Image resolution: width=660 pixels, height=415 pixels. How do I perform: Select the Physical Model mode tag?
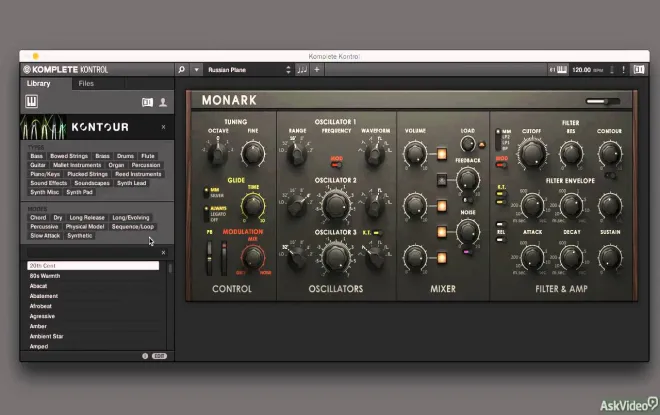[x=85, y=226]
